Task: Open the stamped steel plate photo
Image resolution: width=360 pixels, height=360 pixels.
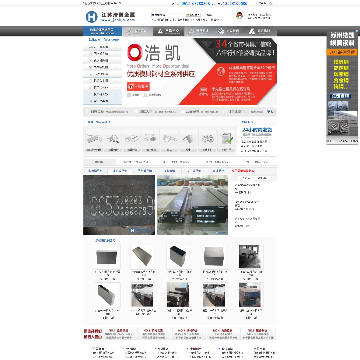Action: (119, 205)
